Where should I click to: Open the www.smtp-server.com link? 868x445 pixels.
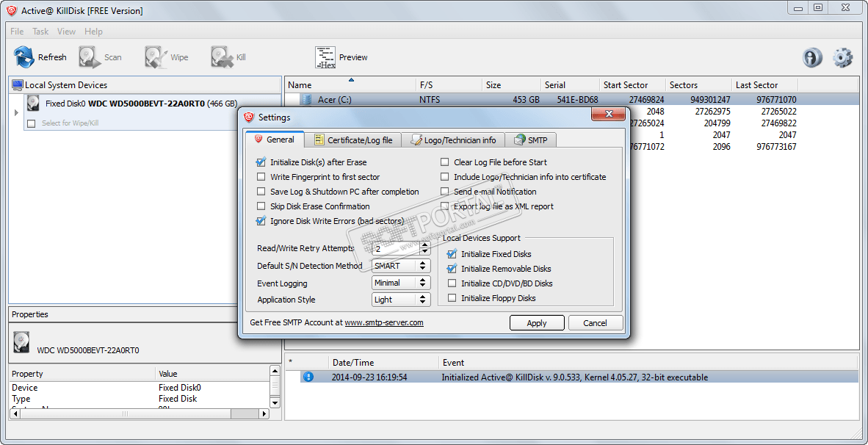(384, 322)
